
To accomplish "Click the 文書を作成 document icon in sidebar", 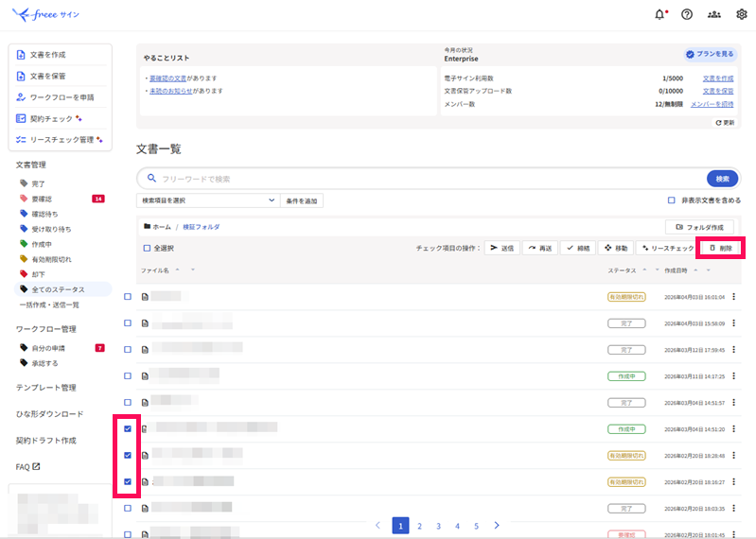I will [21, 55].
